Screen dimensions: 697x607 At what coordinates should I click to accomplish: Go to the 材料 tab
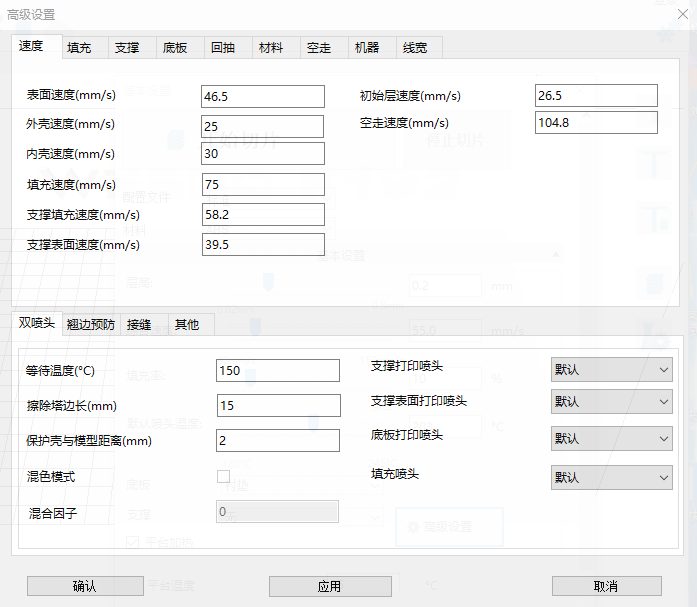(271, 47)
